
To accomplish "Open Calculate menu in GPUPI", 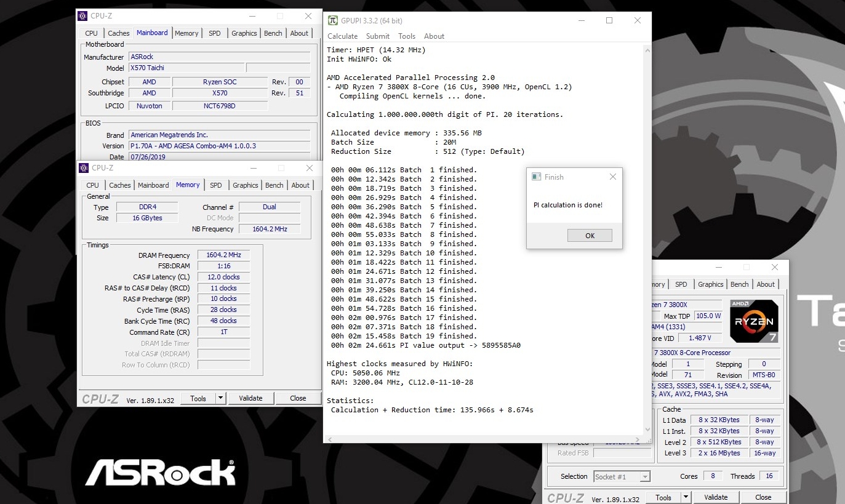I will pyautogui.click(x=342, y=36).
